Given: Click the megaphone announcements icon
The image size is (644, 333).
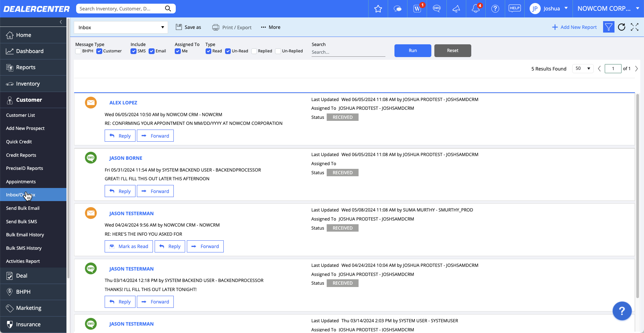Looking at the screenshot, I should [456, 9].
